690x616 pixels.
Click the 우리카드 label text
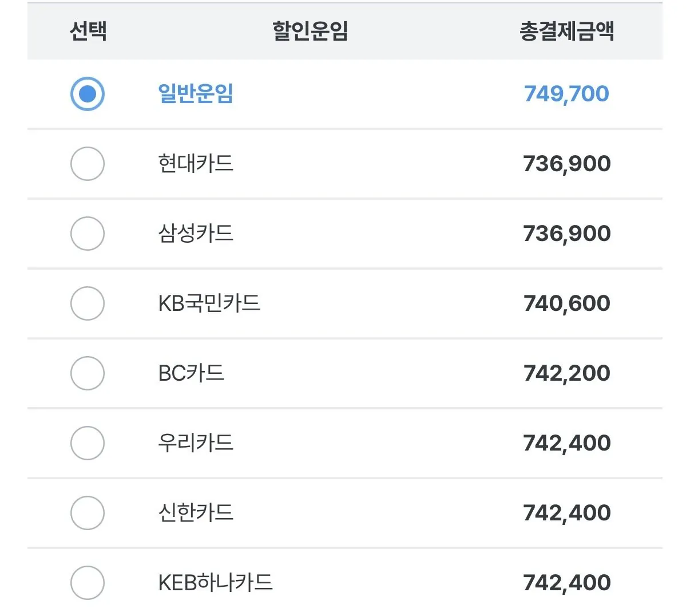pos(196,443)
